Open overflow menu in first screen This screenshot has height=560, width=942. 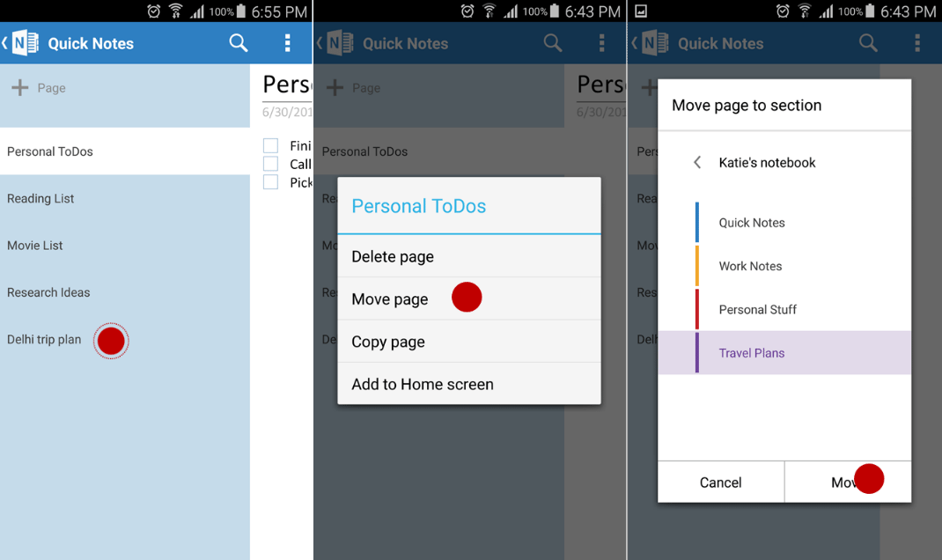pos(288,42)
